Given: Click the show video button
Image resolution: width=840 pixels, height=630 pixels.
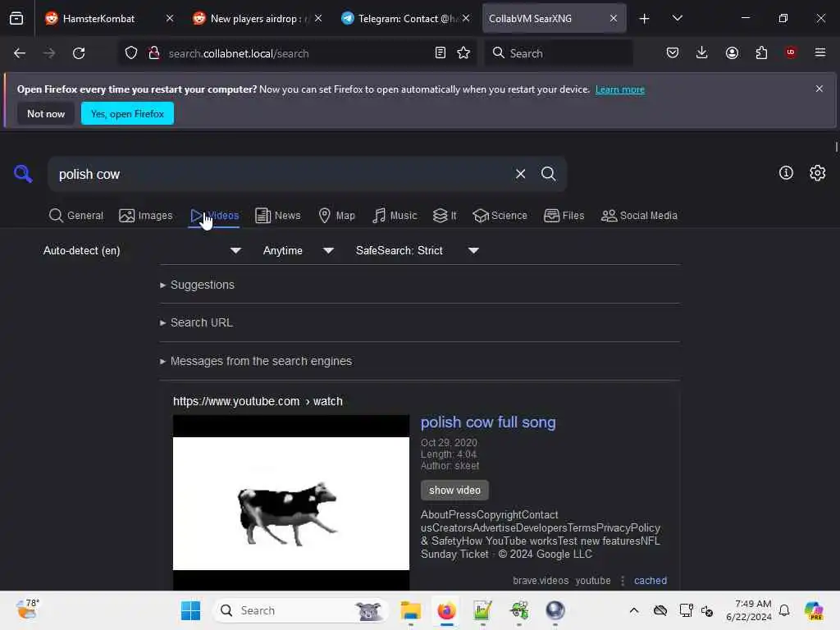Looking at the screenshot, I should click(x=454, y=491).
